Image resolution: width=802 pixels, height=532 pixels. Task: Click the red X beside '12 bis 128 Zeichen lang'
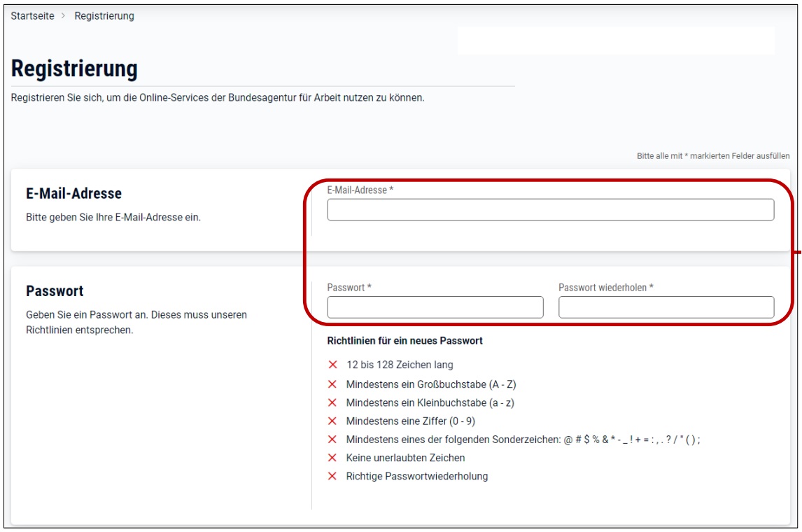tap(332, 365)
